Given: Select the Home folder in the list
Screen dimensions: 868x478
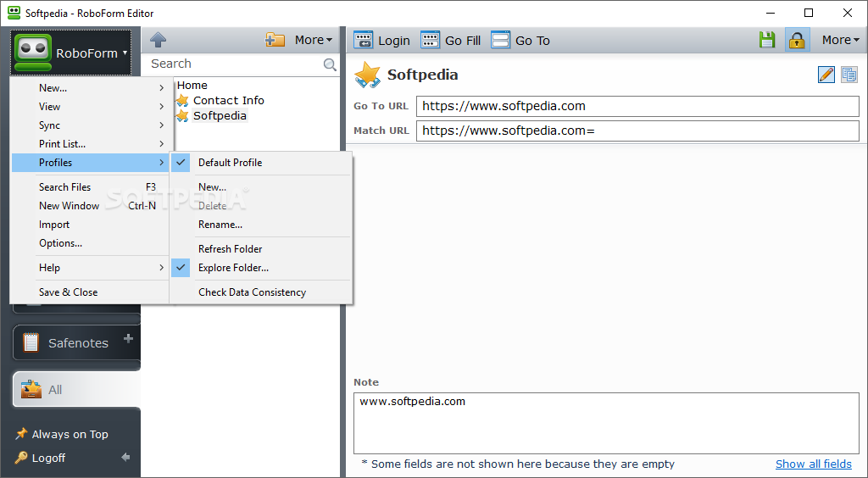Looking at the screenshot, I should click(x=192, y=86).
